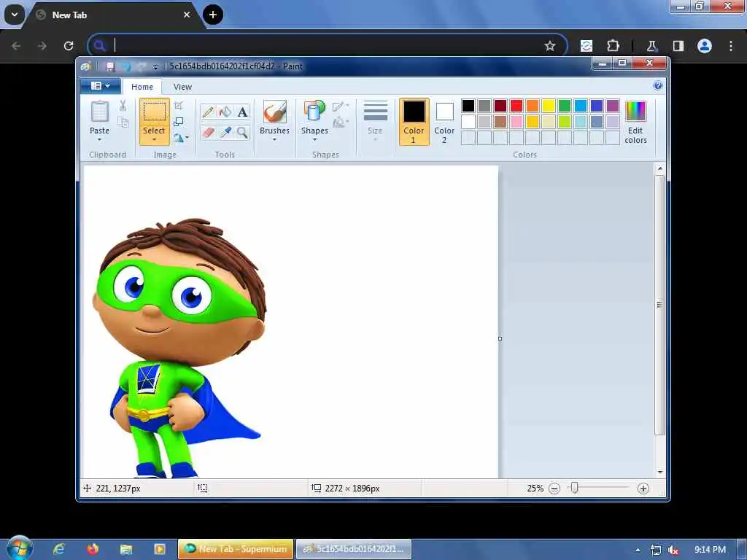Expand the Paste dropdown arrow

click(x=99, y=140)
